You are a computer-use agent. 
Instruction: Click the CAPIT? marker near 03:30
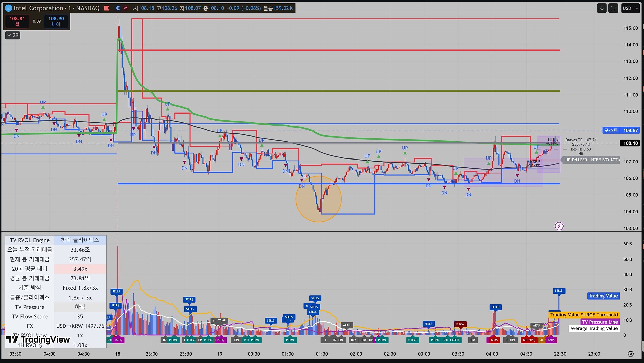click(454, 340)
